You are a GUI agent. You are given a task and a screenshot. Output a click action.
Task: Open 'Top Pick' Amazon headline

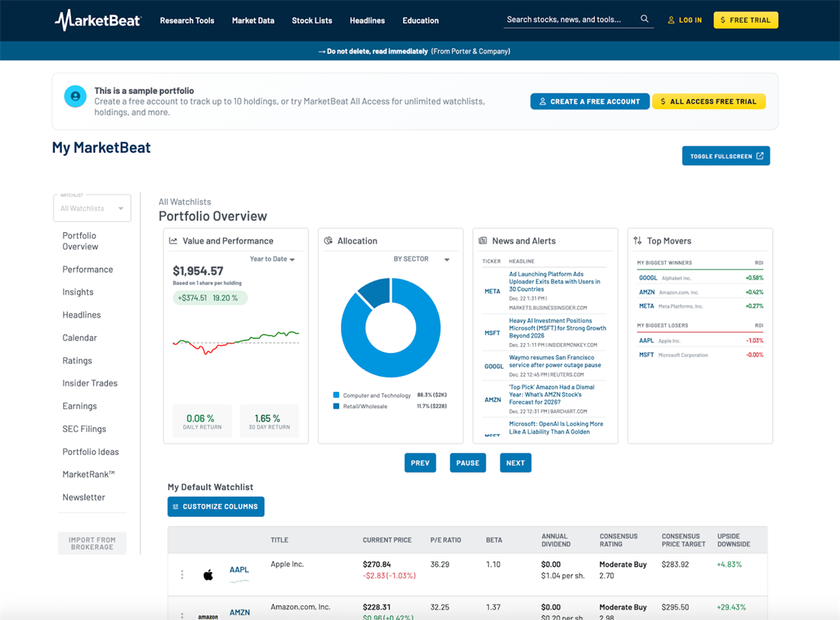click(x=551, y=395)
